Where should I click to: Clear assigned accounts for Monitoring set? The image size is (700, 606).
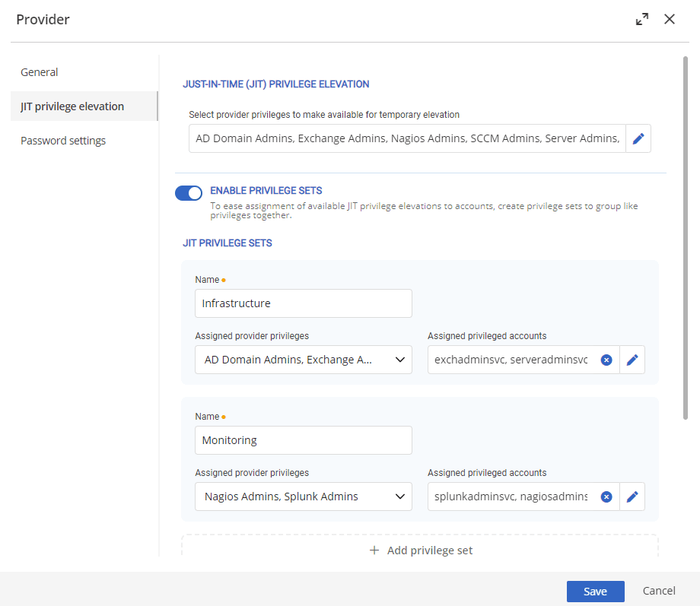pos(606,497)
